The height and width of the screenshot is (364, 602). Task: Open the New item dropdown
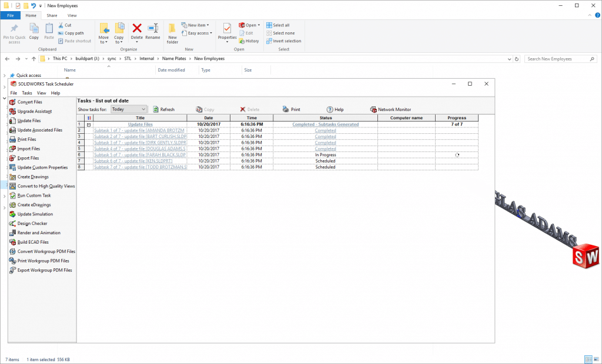195,25
